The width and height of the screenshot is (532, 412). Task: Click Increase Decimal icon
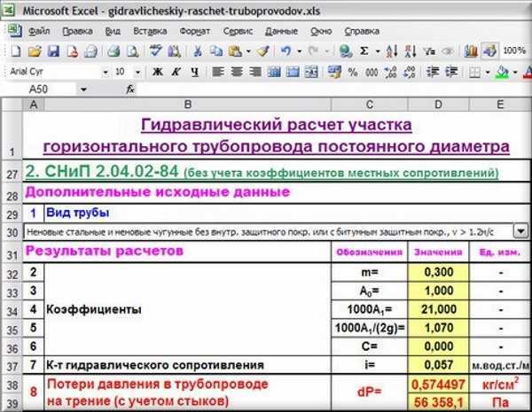pyautogui.click(x=390, y=72)
